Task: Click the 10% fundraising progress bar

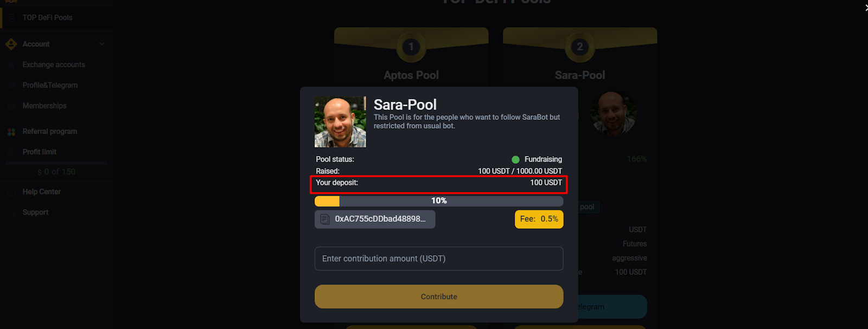Action: 439,201
